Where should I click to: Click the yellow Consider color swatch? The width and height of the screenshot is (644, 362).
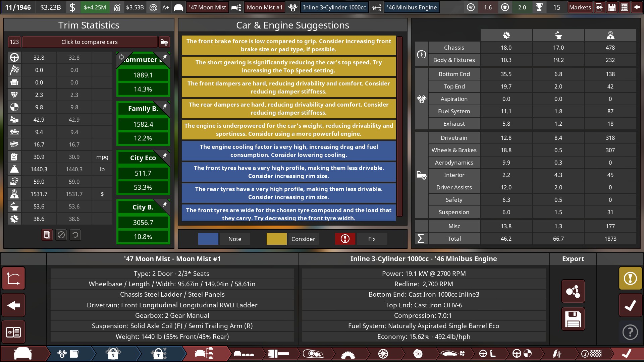(276, 239)
